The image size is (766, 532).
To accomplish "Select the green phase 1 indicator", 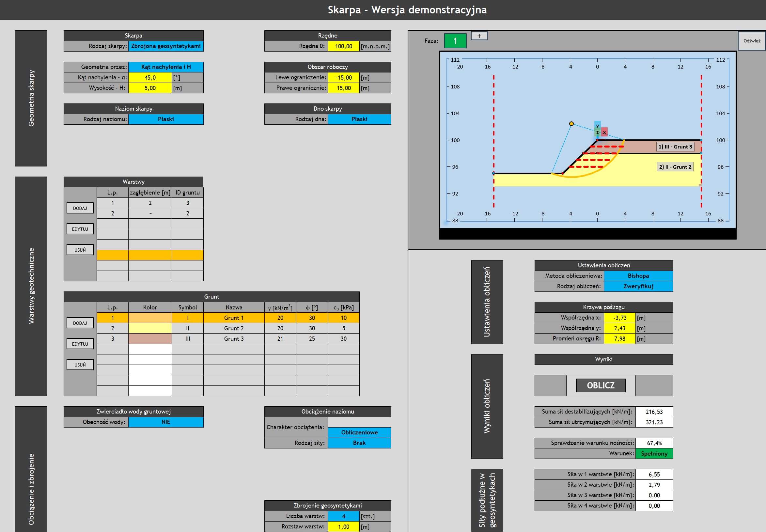I will pyautogui.click(x=455, y=41).
